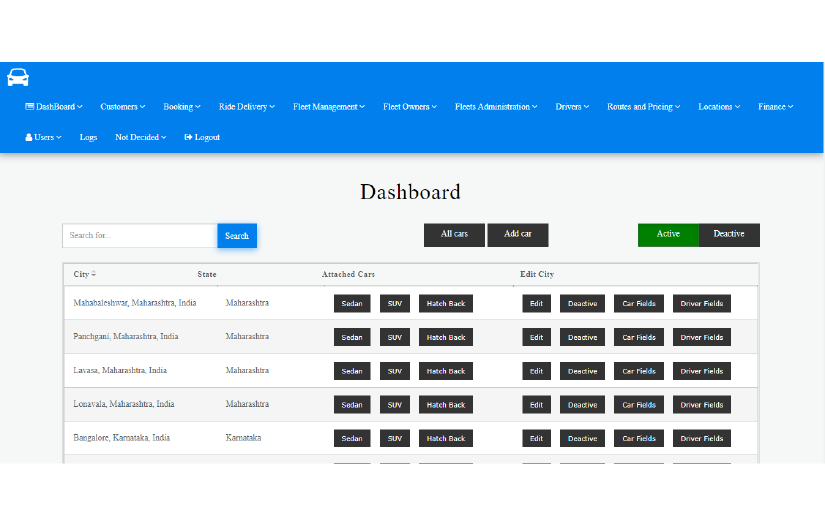The image size is (825, 525).
Task: Edit the Mahabaleshwar city
Action: (x=536, y=304)
